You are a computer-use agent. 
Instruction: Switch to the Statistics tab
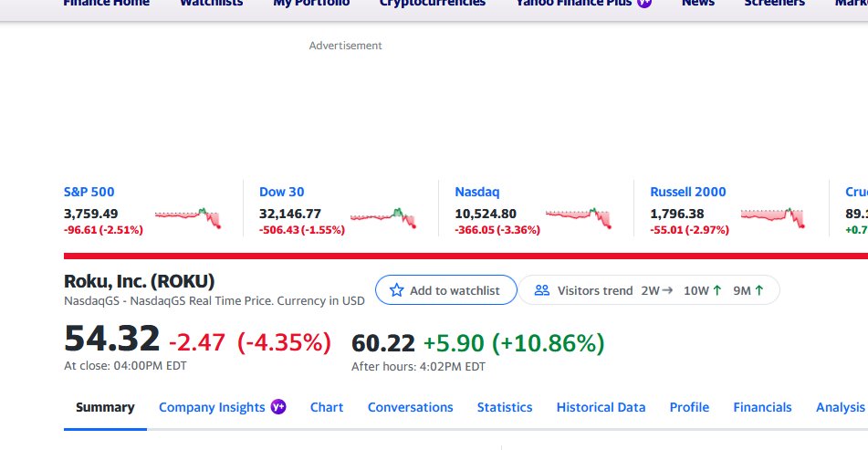click(505, 407)
